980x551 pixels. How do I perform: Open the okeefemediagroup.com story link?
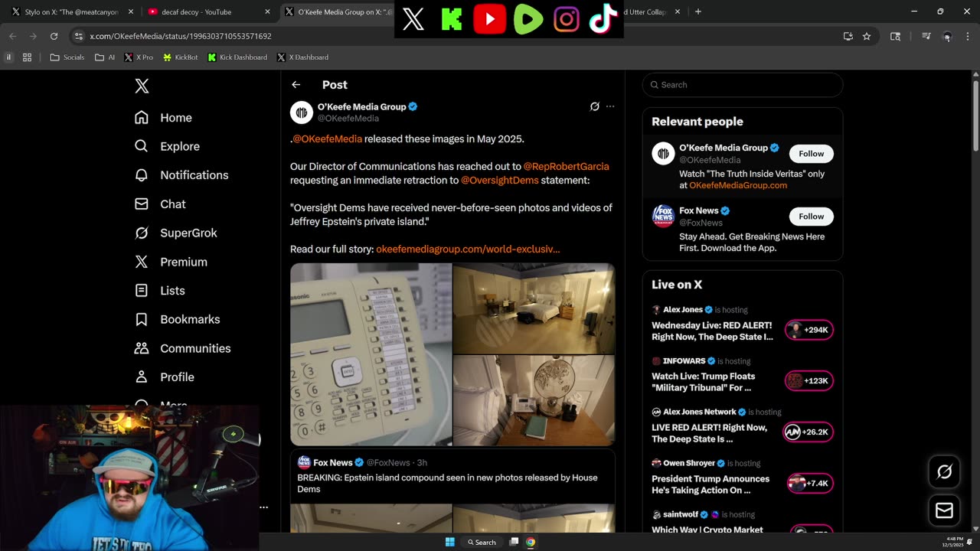[x=468, y=249]
